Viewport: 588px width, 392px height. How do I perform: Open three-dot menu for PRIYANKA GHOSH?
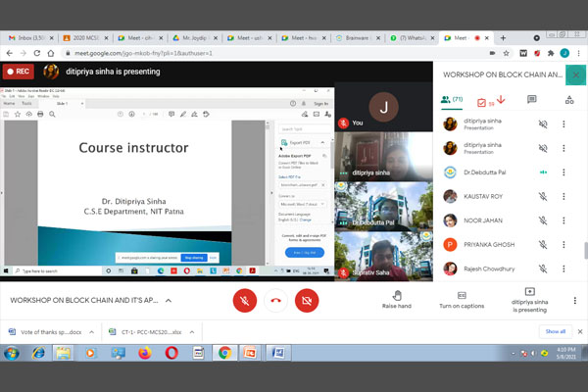click(x=563, y=244)
